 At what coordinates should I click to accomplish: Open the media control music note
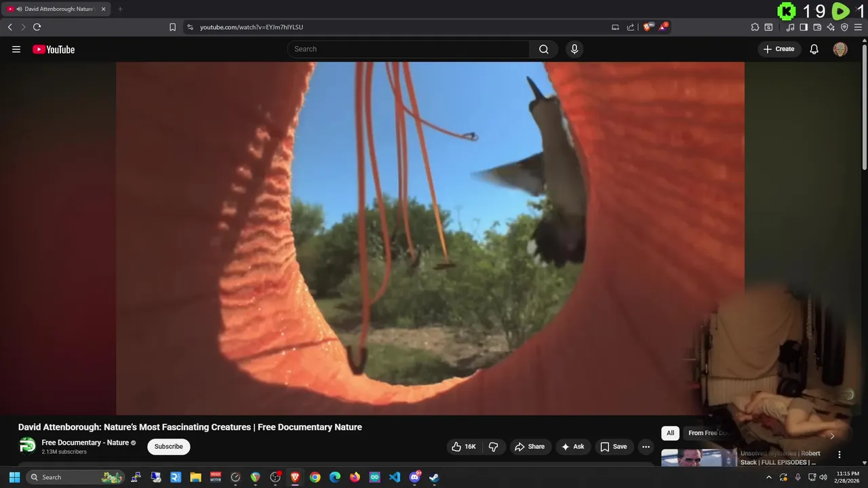tap(790, 27)
